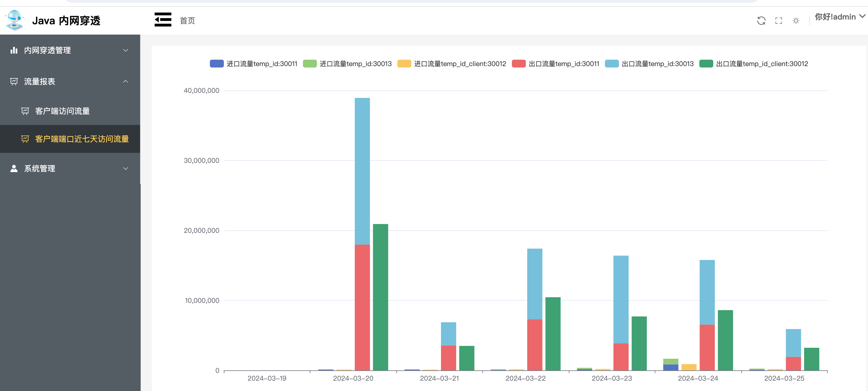Go to 首页 breadcrumb link
Screen dimensions: 868x391
[x=187, y=21]
